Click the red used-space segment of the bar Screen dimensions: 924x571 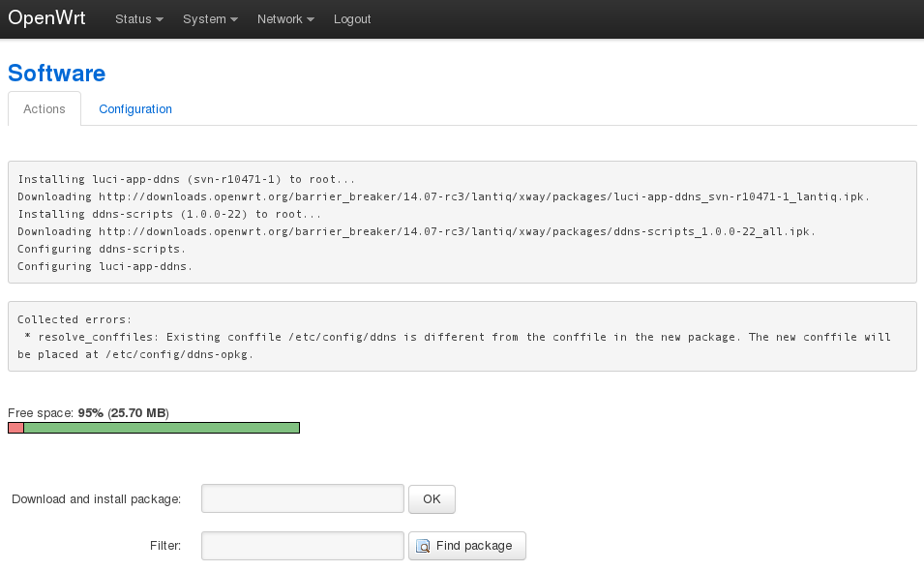click(x=15, y=428)
